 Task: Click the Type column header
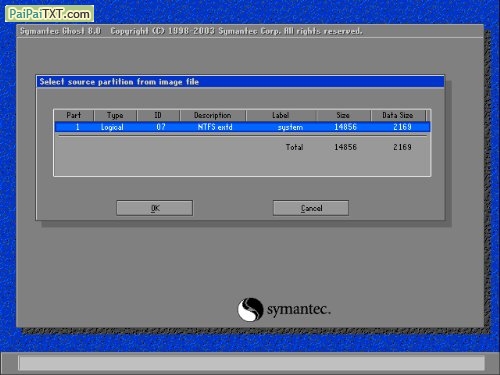pos(115,115)
